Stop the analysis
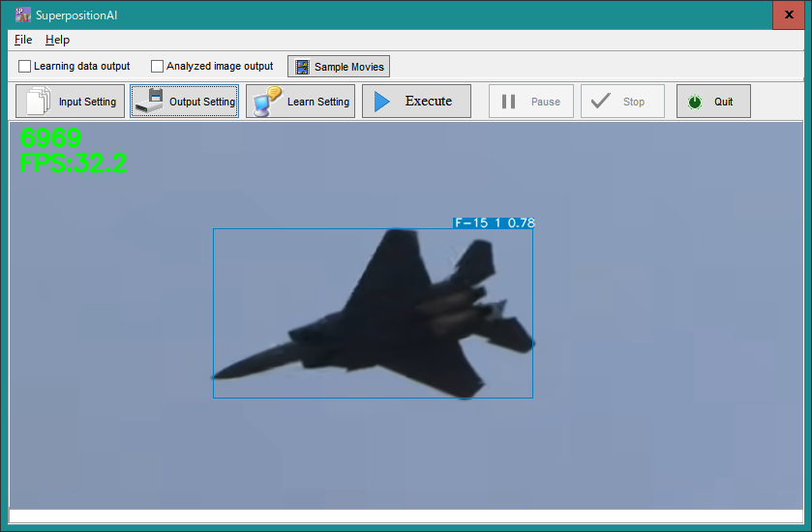This screenshot has height=532, width=812. click(622, 102)
